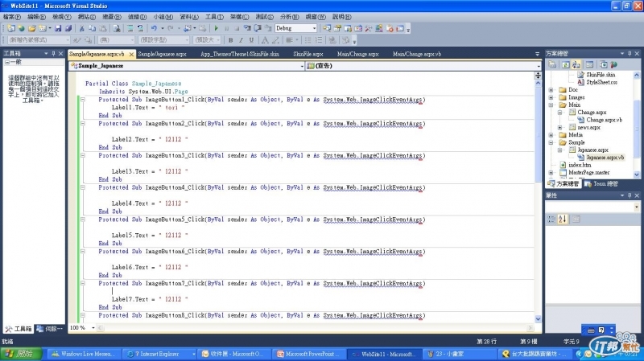The height and width of the screenshot is (361, 644).
Task: Expand the Doc folder node
Action: coord(551,90)
